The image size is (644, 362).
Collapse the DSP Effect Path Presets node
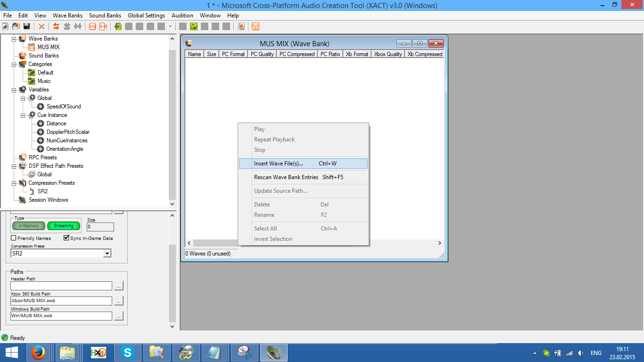tap(14, 166)
